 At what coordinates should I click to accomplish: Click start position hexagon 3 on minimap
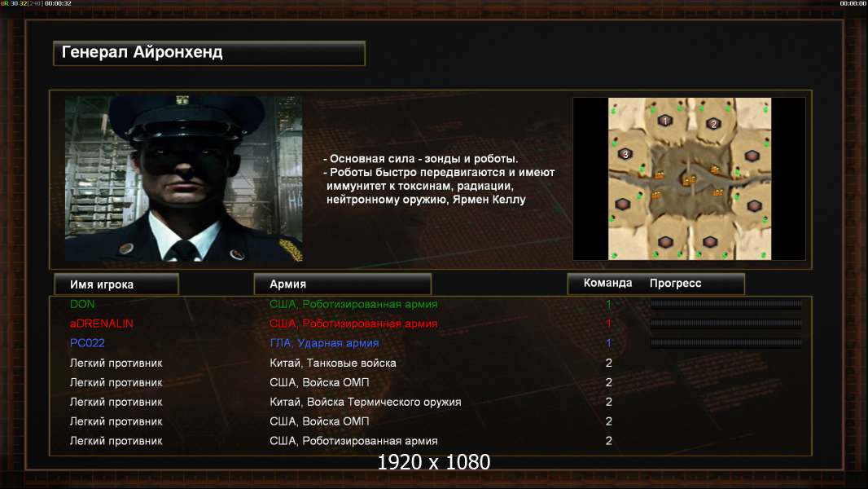[x=625, y=154]
